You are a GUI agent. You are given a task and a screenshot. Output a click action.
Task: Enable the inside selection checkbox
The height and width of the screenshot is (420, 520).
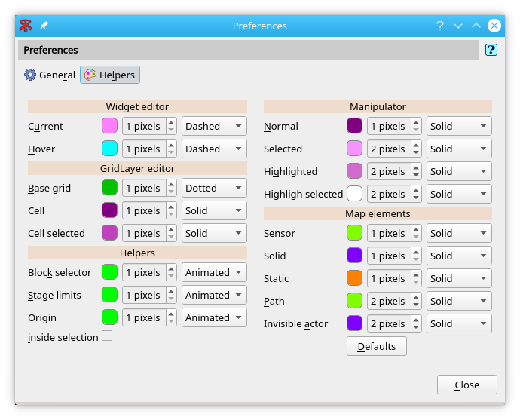pos(107,336)
